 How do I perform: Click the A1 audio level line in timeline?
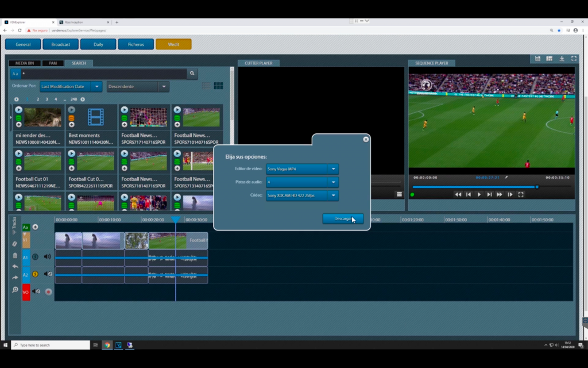pyautogui.click(x=131, y=258)
